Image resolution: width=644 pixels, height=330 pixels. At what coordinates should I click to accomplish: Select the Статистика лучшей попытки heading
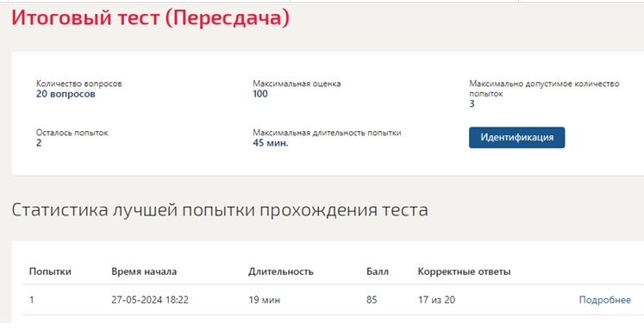pos(219,209)
